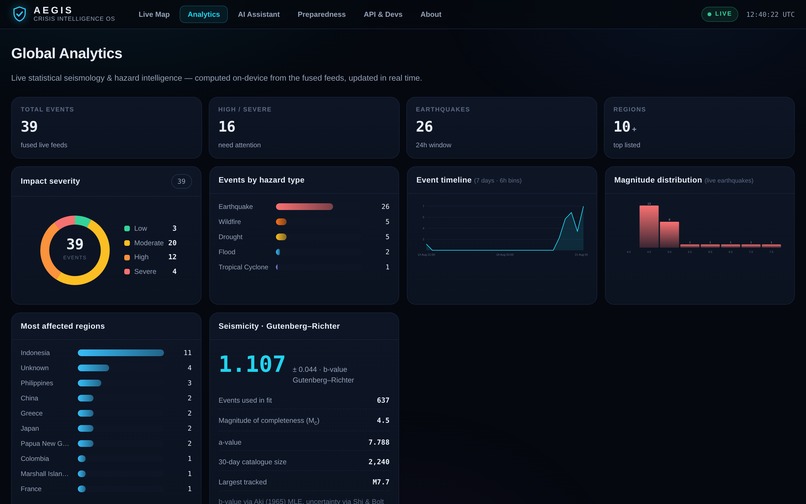The height and width of the screenshot is (504, 806).
Task: Click the 30-day catalogue size 2,240
Action: pos(379,462)
